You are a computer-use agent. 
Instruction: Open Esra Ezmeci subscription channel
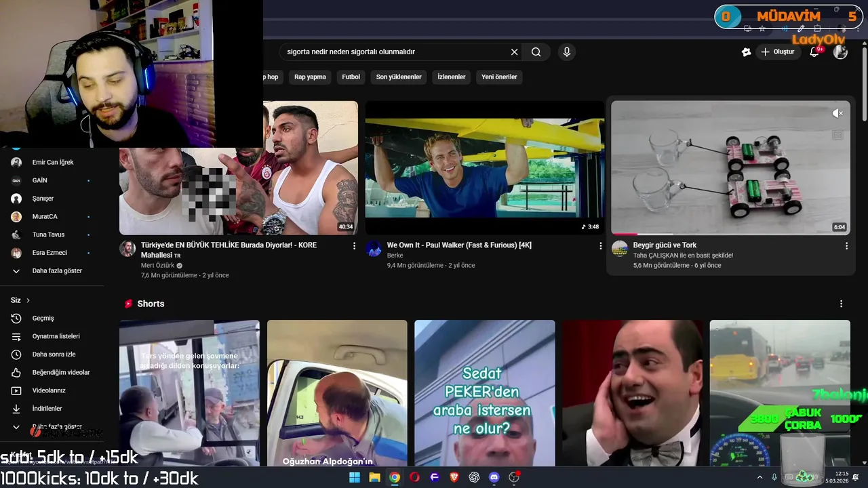coord(50,253)
